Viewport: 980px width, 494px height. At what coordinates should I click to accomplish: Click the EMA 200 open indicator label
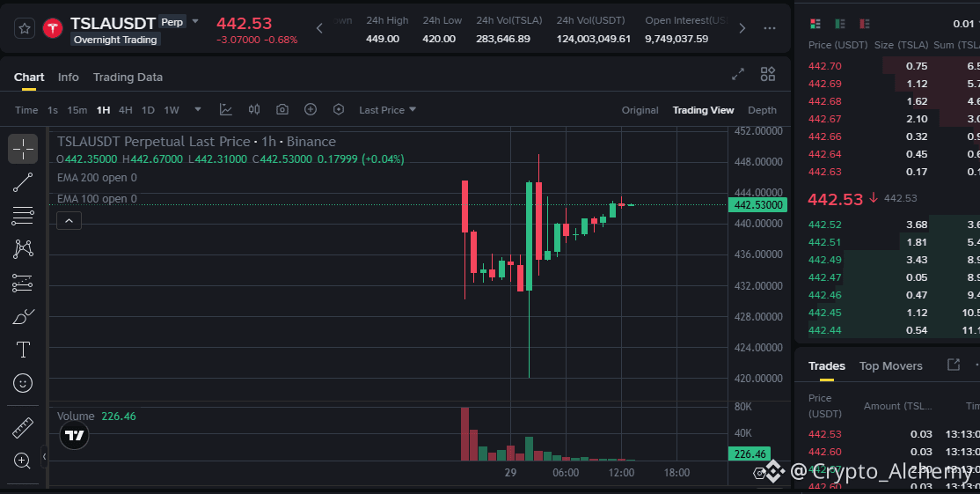[97, 178]
